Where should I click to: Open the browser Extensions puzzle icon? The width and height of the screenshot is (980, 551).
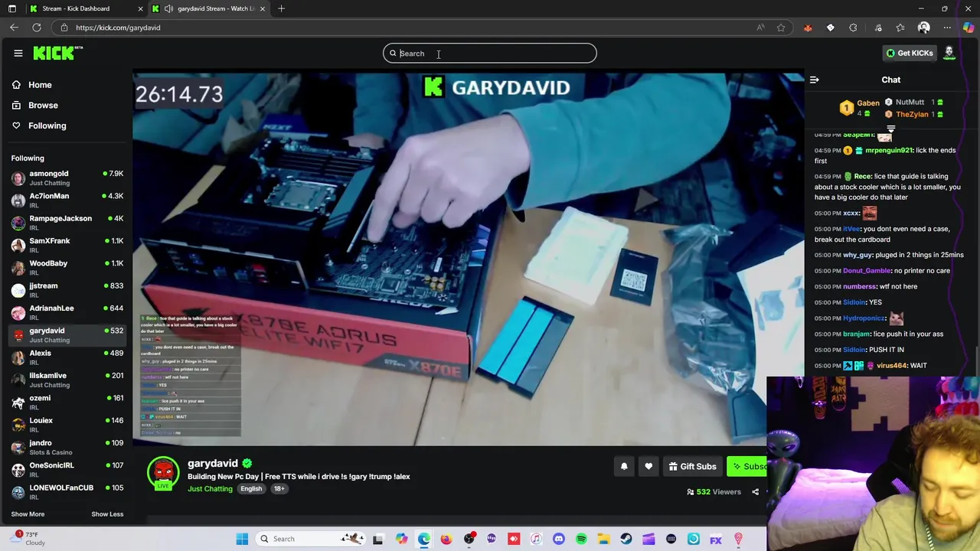pyautogui.click(x=853, y=28)
